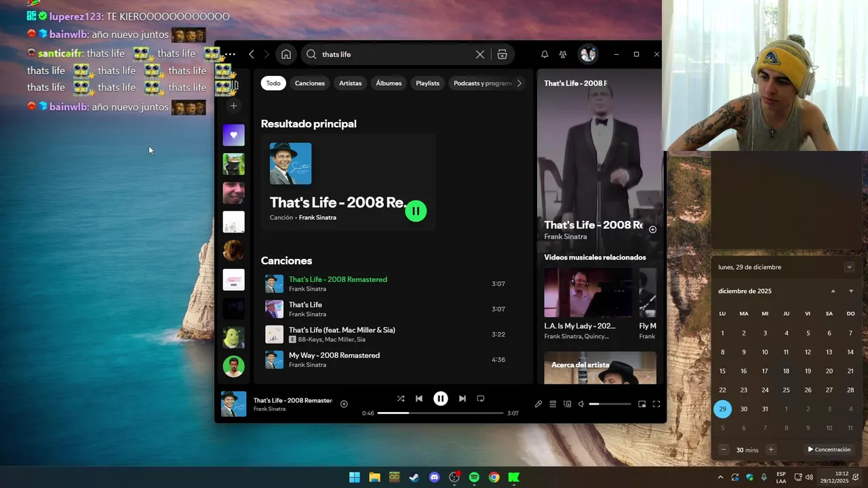Pause from green button on Resultado principal card
The width and height of the screenshot is (868, 488).
point(416,211)
